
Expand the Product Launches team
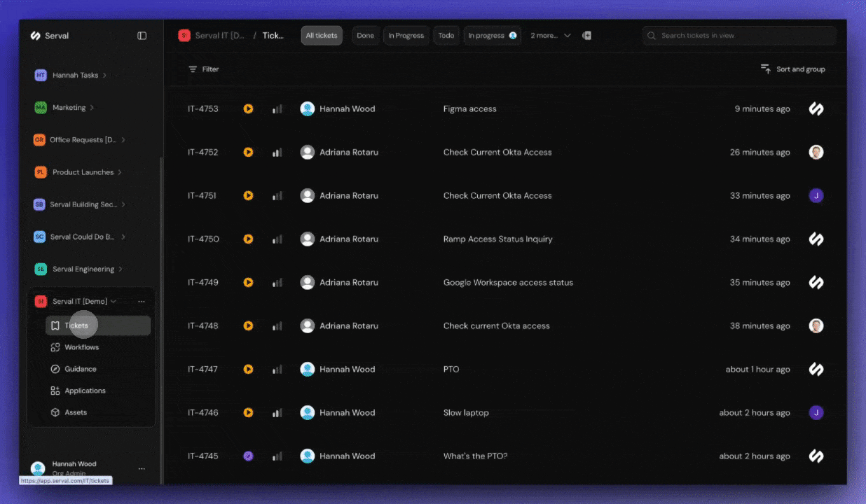point(120,172)
